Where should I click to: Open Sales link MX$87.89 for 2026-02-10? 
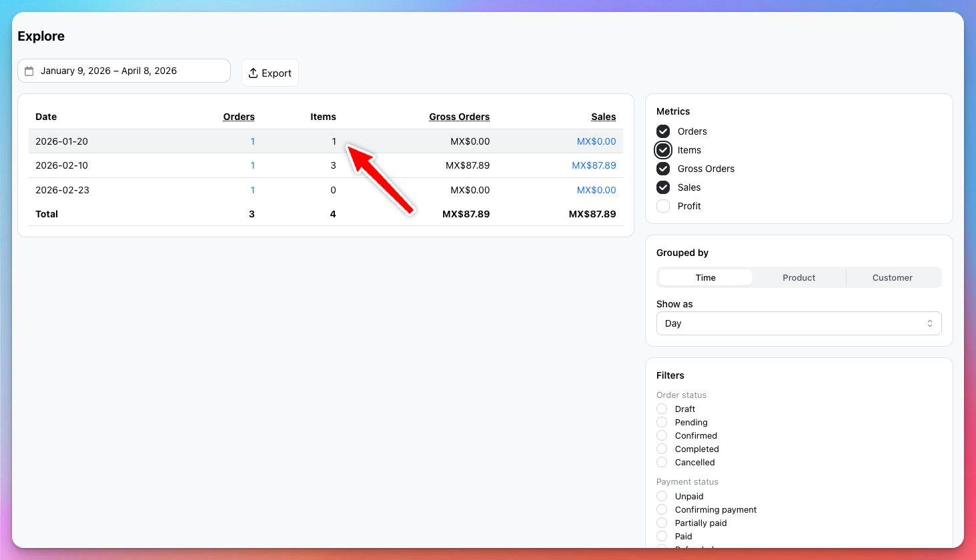594,165
